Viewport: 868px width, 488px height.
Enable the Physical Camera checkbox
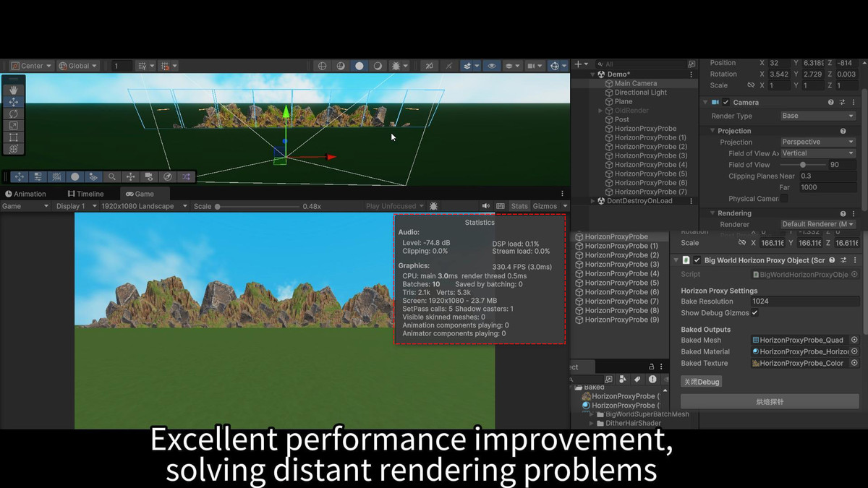784,199
